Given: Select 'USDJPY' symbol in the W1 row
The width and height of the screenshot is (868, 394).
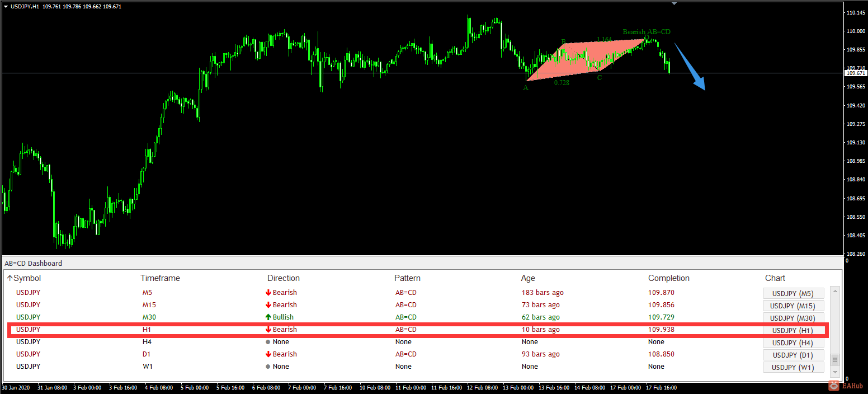Looking at the screenshot, I should (x=29, y=367).
